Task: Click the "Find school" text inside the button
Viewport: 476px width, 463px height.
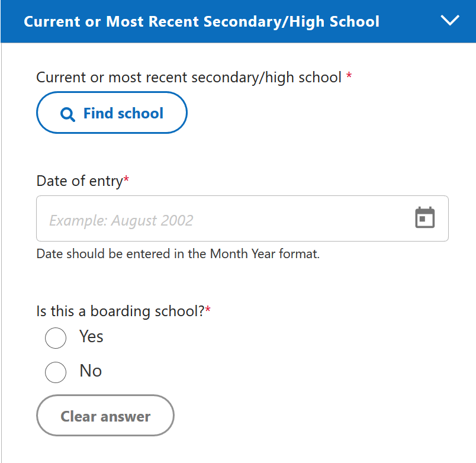Action: 123,113
